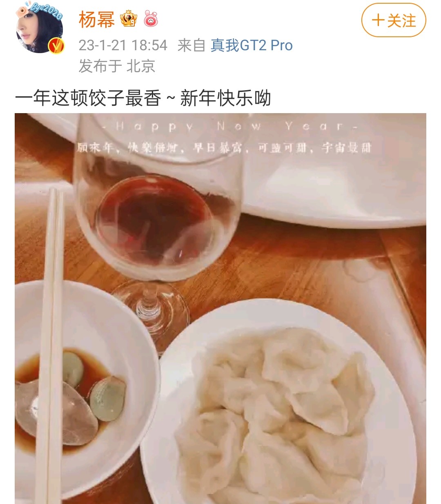Tap the 来自 source label
This screenshot has width=441, height=504.
191,45
